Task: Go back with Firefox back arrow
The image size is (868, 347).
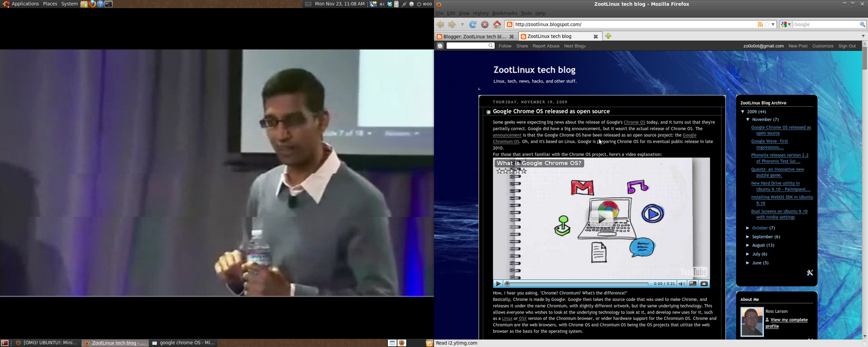Action: tap(440, 24)
